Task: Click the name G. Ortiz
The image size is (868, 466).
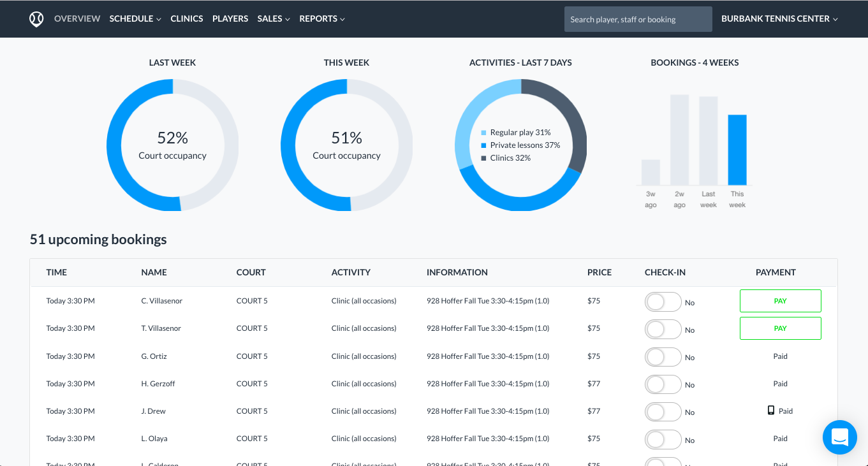Action: coord(154,356)
